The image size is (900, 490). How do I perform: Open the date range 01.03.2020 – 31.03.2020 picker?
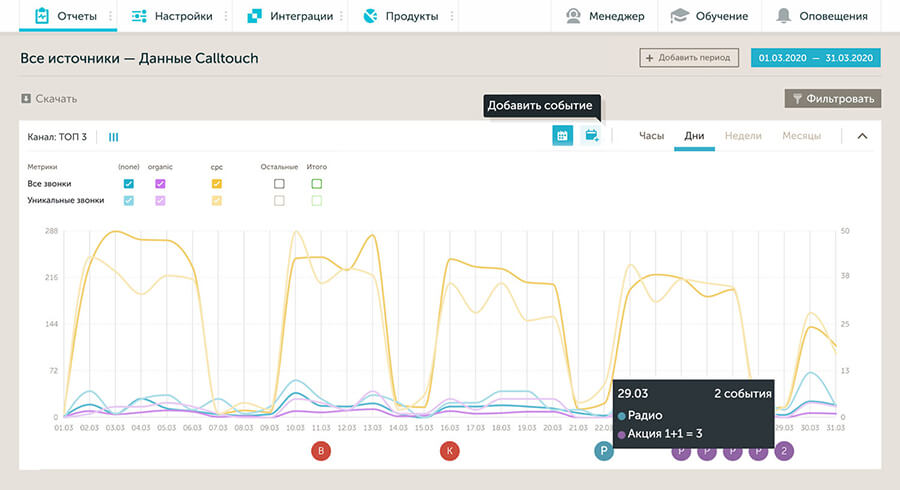point(816,58)
